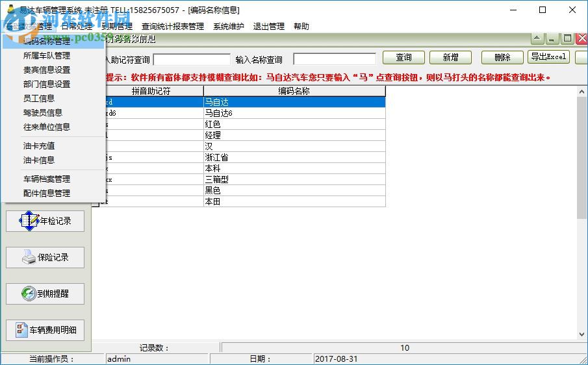Click the 车检记录 ruler-and-pencil icon
The image size is (588, 365).
click(x=29, y=221)
